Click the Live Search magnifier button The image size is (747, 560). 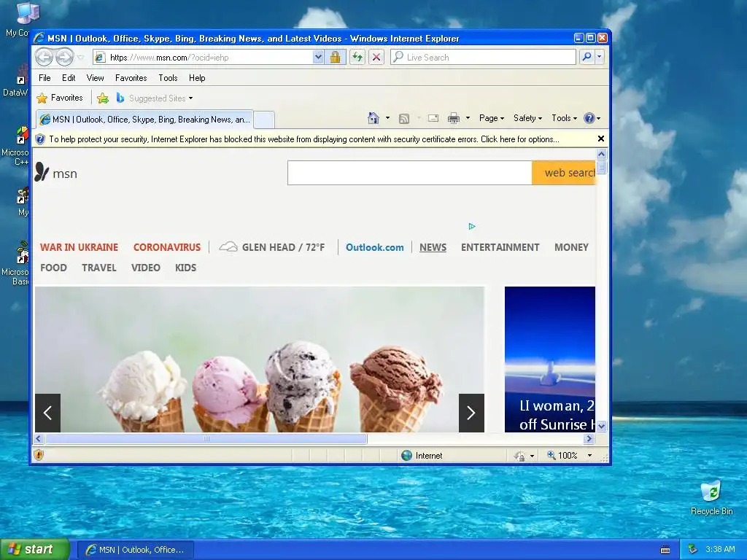tap(587, 57)
